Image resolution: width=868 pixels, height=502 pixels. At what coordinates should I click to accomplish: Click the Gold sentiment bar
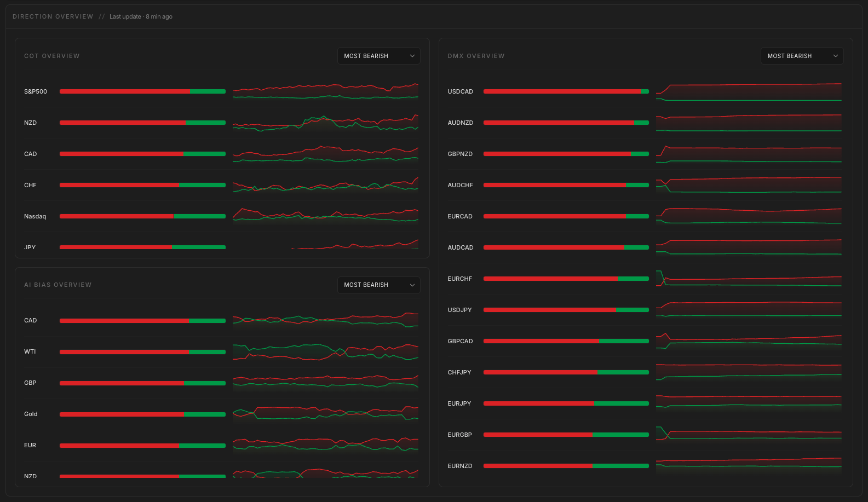coord(142,414)
